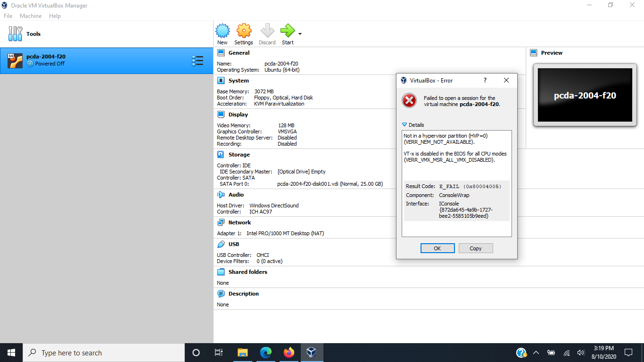644x362 pixels.
Task: Show hidden system tray icons chevron
Action: click(x=536, y=353)
